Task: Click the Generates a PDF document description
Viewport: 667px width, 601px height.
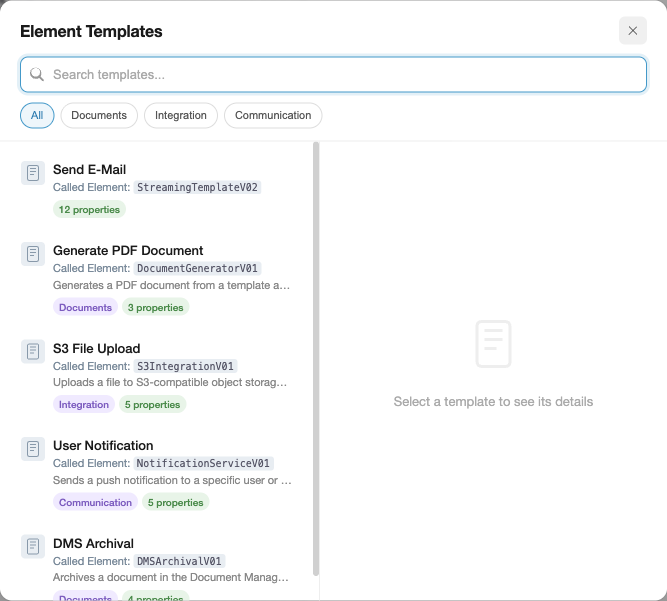Action: [171, 285]
